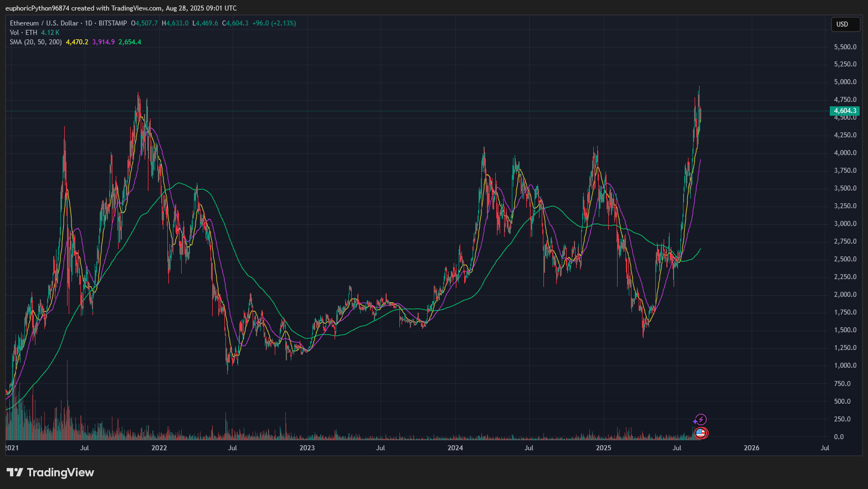This screenshot has width=868, height=489.
Task: Click the 3,000.0 price axis label
Action: 845,224
